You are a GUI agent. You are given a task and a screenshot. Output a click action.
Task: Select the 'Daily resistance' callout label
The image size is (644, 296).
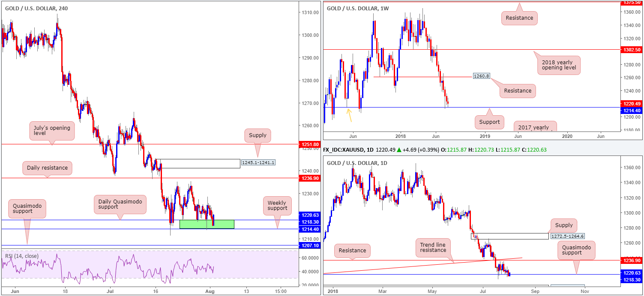[47, 168]
